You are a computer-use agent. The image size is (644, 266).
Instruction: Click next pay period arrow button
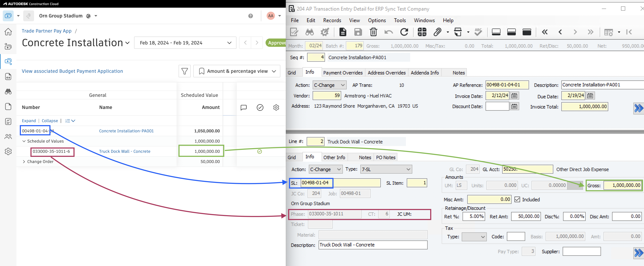click(x=257, y=43)
